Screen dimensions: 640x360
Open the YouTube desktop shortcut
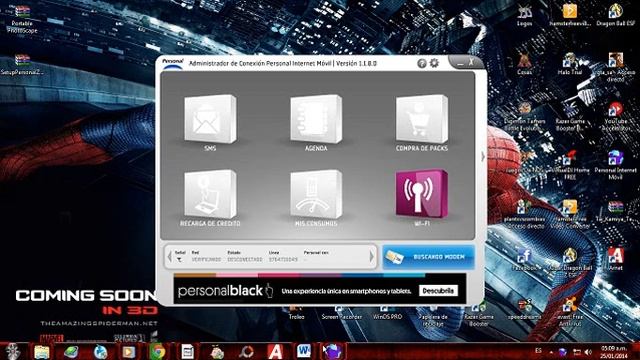[x=616, y=117]
